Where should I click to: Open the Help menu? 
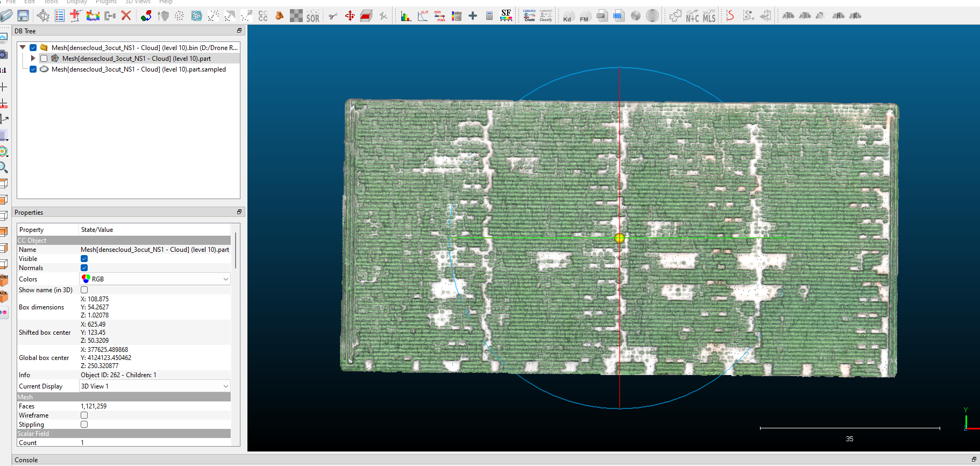pos(166,2)
